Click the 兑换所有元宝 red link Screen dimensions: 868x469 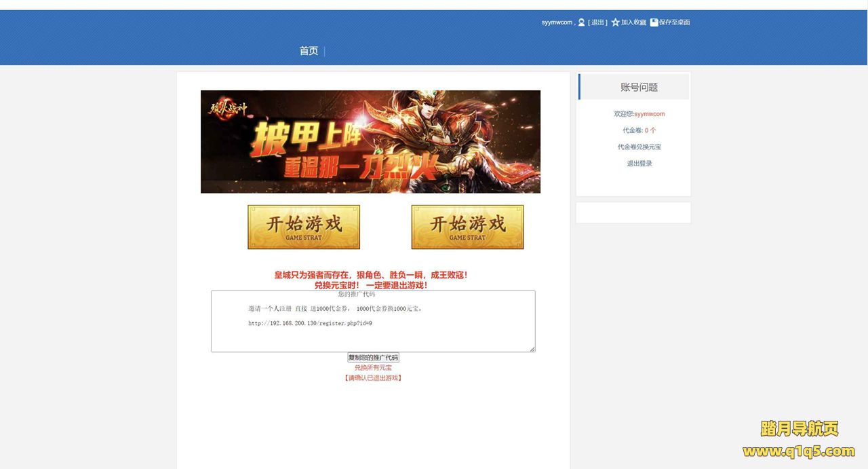tap(373, 368)
